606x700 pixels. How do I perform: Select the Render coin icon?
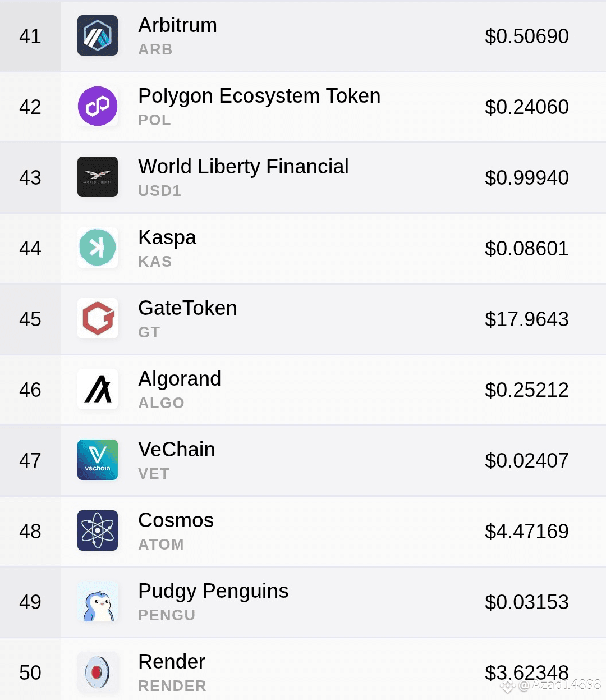tap(98, 672)
